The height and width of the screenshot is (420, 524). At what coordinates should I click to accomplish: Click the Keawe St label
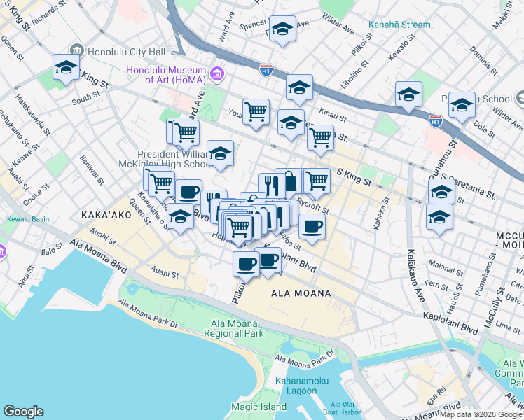pyautogui.click(x=26, y=155)
